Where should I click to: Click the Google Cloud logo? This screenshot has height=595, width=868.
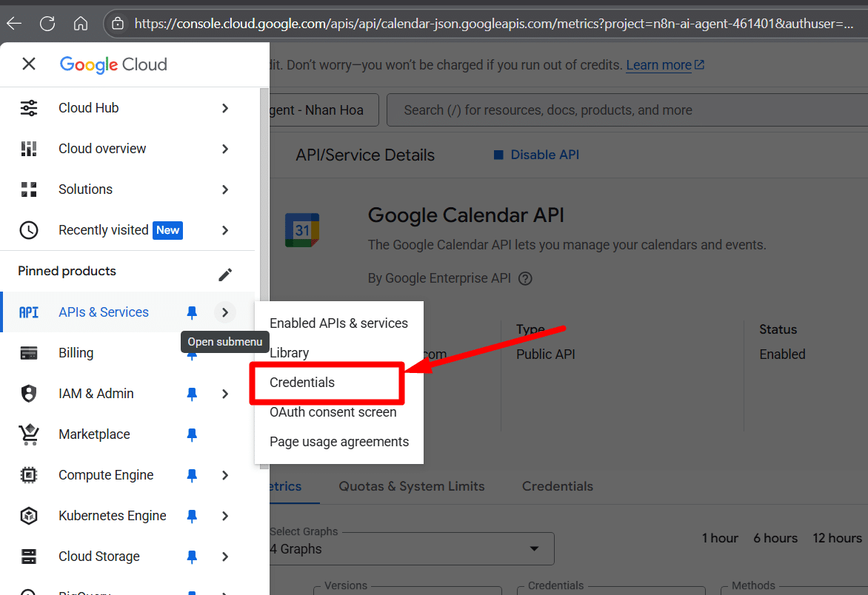click(x=113, y=64)
